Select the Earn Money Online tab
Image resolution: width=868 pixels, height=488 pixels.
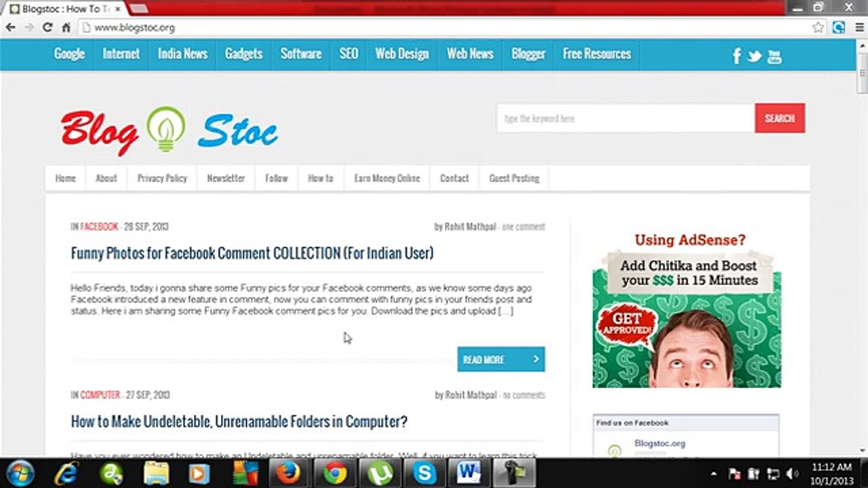point(387,178)
